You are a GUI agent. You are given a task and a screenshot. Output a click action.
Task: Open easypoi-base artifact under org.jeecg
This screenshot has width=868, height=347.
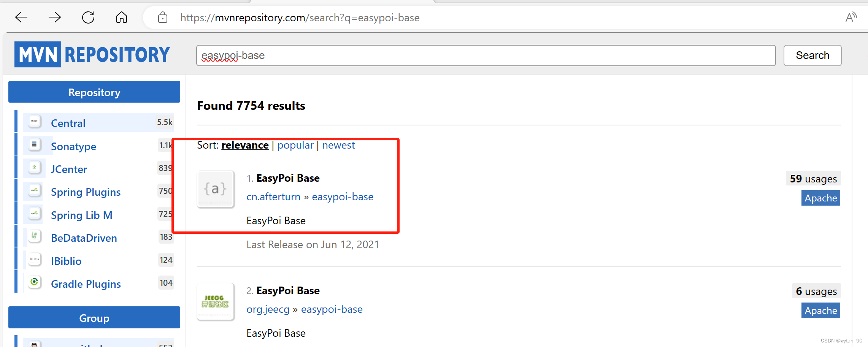(x=332, y=309)
